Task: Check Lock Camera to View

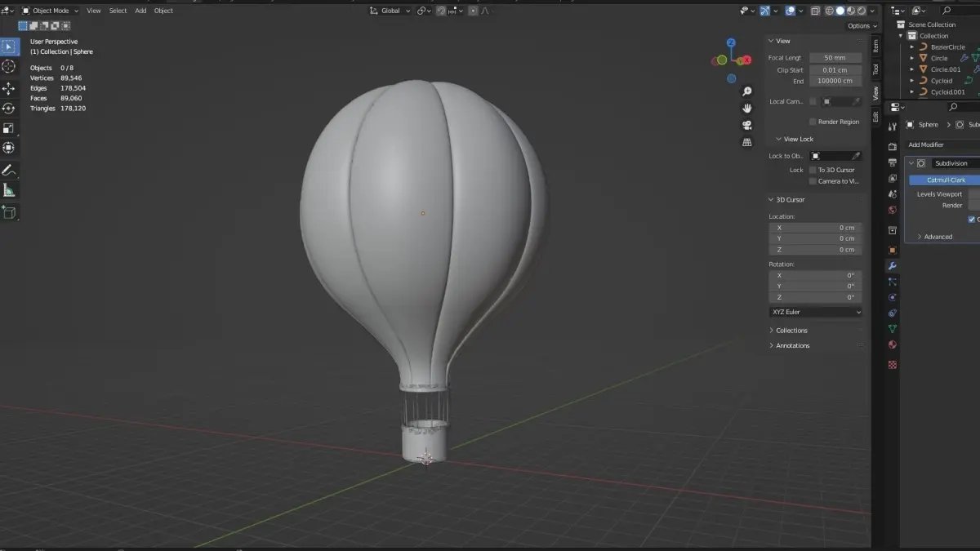Action: coord(813,181)
